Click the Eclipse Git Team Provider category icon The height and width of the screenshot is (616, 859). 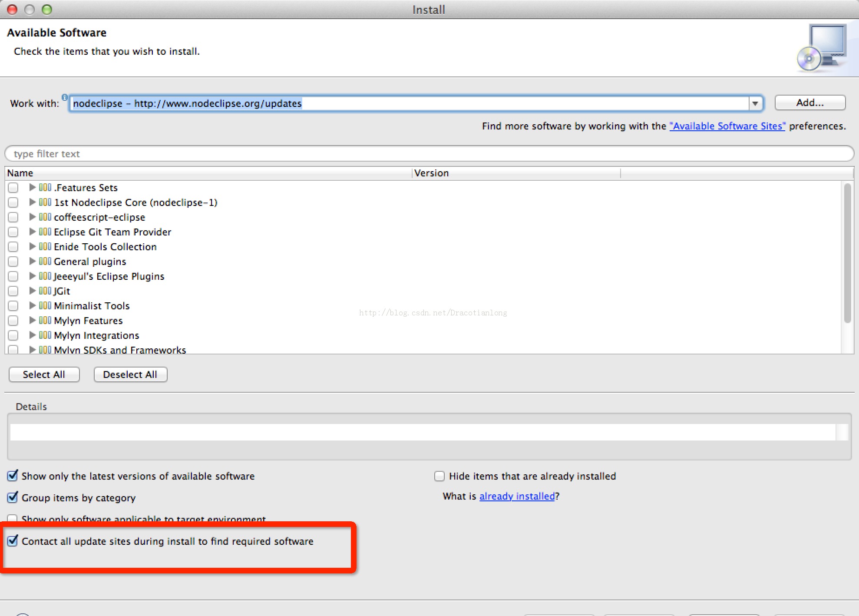(45, 232)
